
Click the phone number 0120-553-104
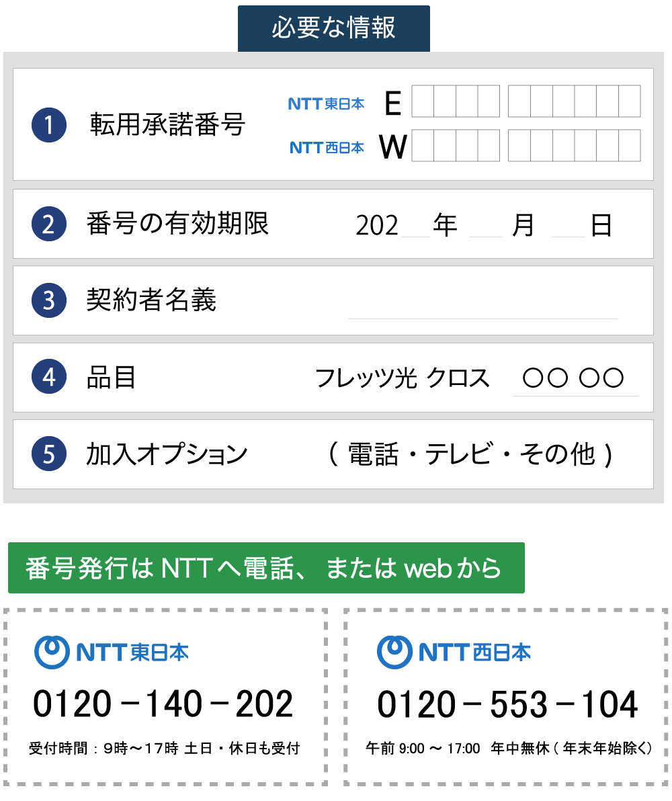507,704
